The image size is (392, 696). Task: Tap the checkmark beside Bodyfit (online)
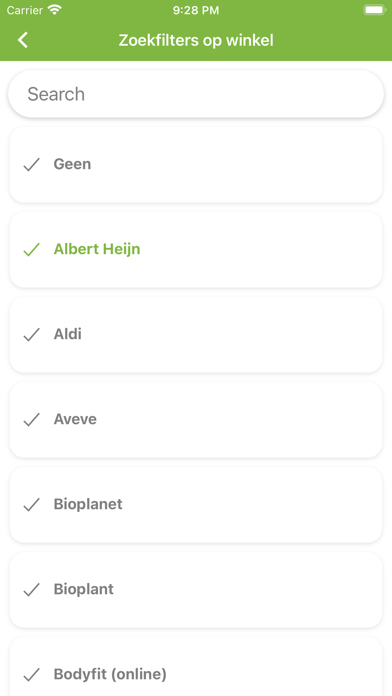click(x=32, y=675)
